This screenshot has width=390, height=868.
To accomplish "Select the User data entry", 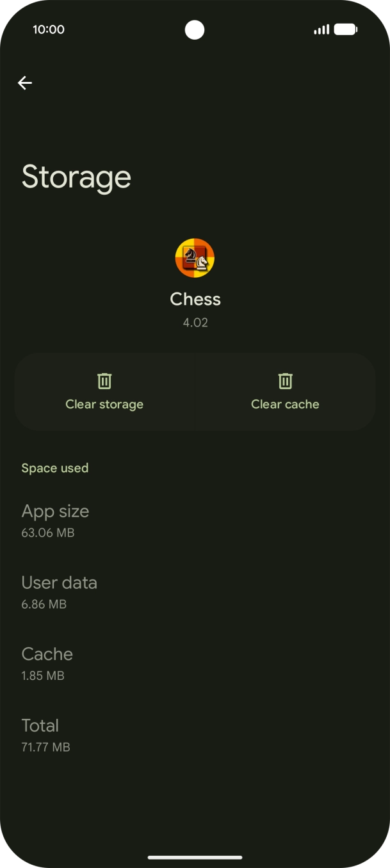I will (59, 591).
